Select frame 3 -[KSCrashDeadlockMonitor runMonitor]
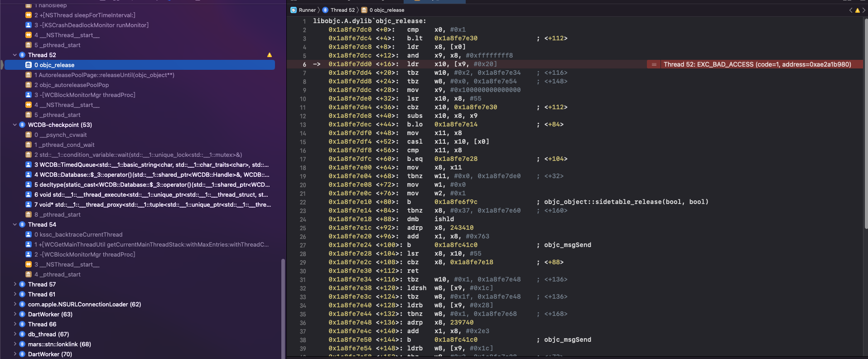Screen dimensions: 868x359 (92, 25)
